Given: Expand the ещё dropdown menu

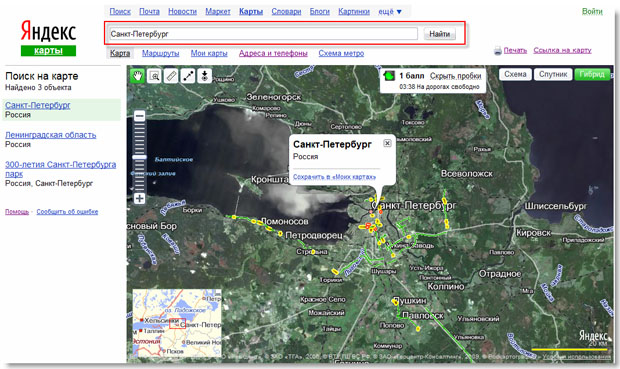Looking at the screenshot, I should click(390, 11).
